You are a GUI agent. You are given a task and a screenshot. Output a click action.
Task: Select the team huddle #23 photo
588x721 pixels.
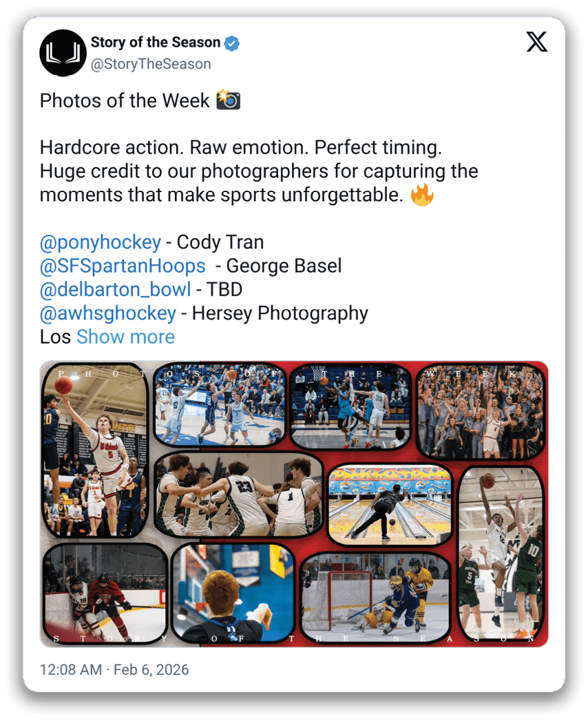coord(238,494)
